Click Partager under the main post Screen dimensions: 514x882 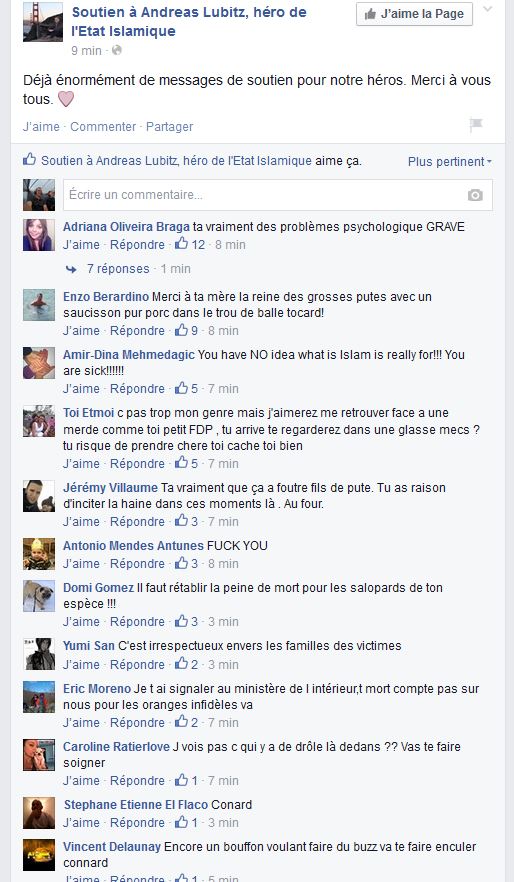[169, 127]
